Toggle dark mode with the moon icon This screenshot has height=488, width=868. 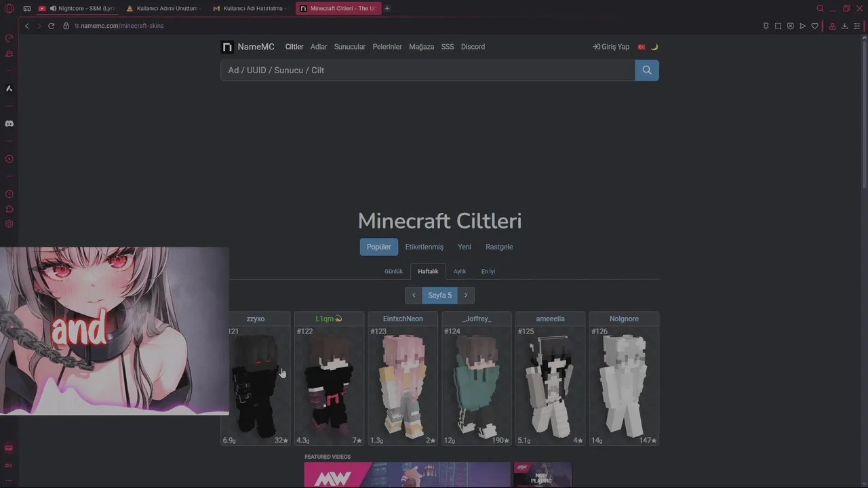click(x=654, y=47)
